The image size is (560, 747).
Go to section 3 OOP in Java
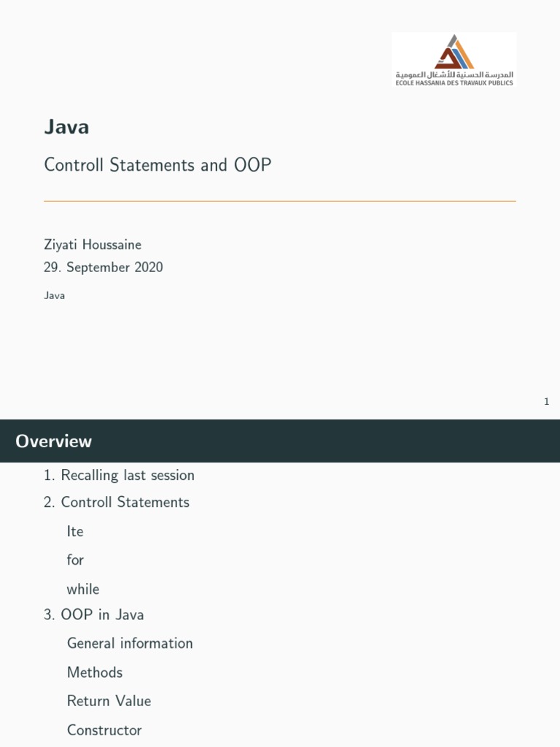click(x=94, y=614)
